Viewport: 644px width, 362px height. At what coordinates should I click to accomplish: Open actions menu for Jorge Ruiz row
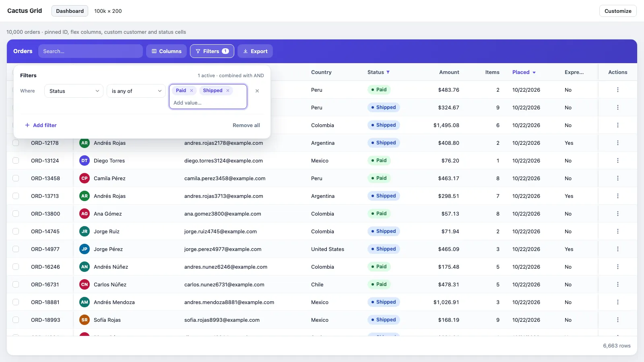[x=618, y=231]
